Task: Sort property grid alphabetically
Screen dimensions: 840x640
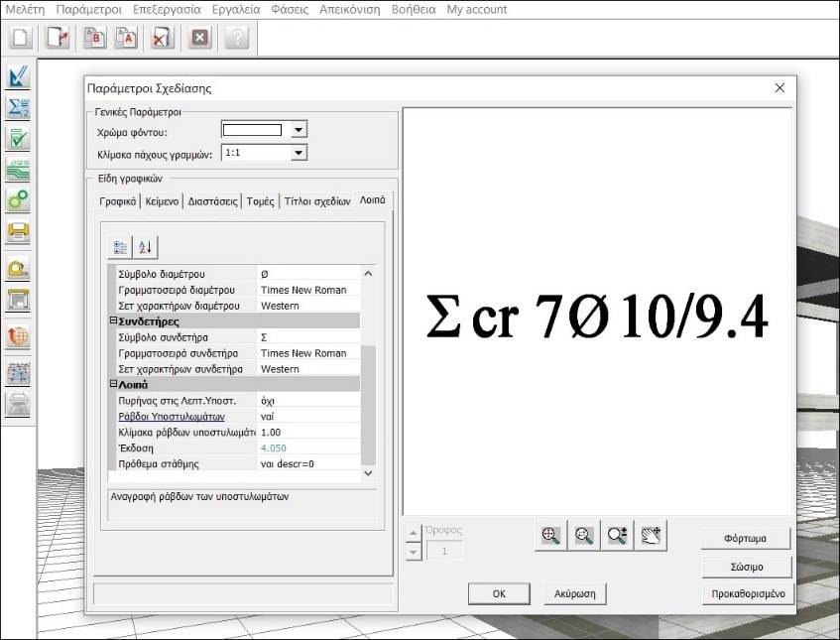Action: click(x=145, y=248)
